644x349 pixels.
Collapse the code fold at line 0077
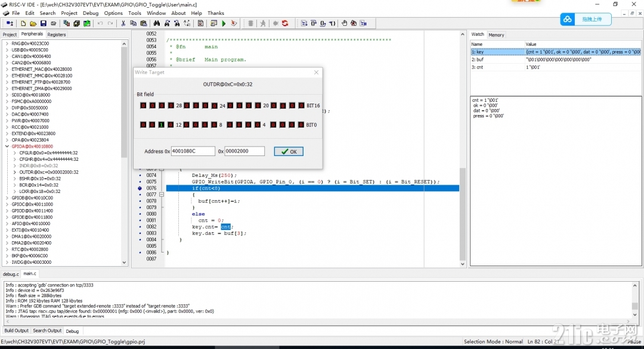162,194
